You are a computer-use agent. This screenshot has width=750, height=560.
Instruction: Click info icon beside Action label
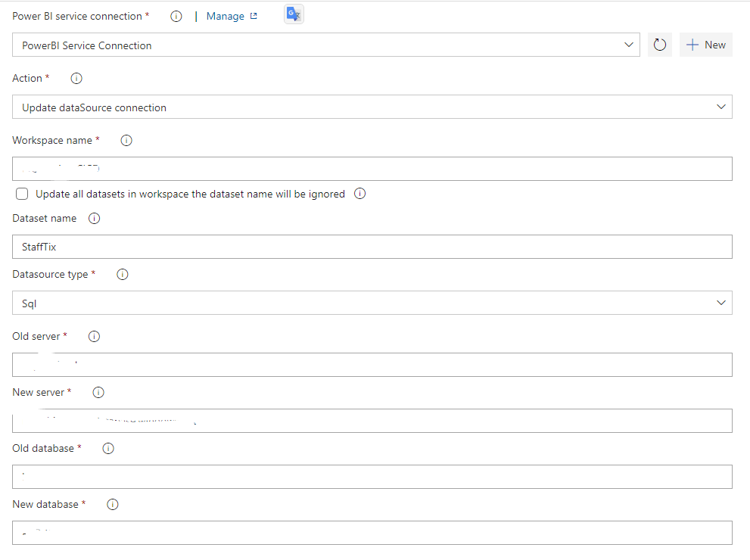(76, 79)
